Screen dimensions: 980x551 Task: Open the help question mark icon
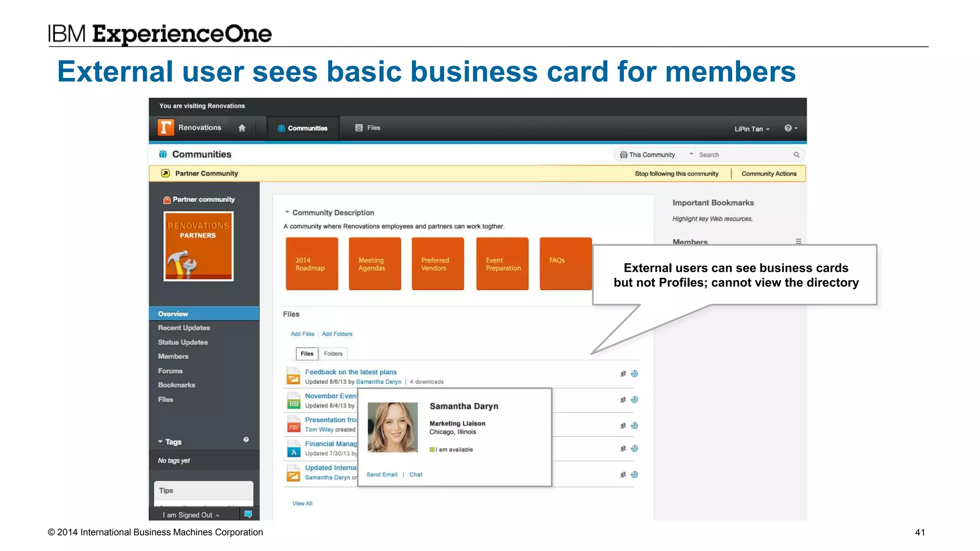788,128
